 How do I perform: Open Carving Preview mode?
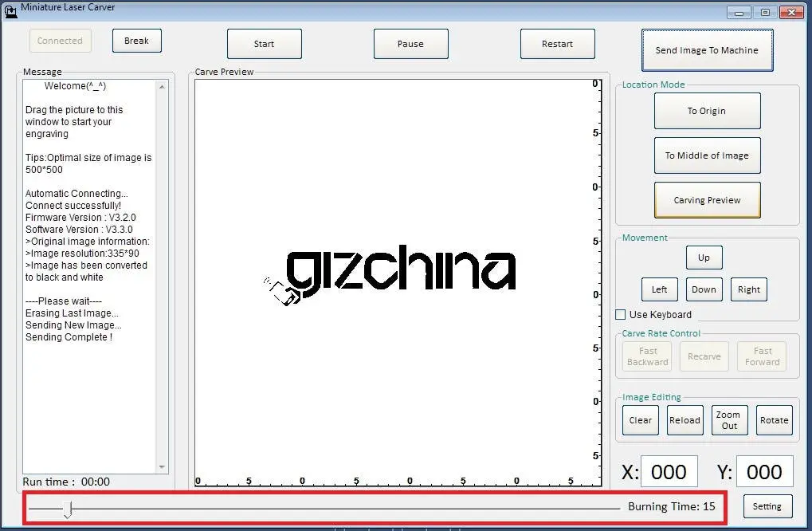(707, 200)
